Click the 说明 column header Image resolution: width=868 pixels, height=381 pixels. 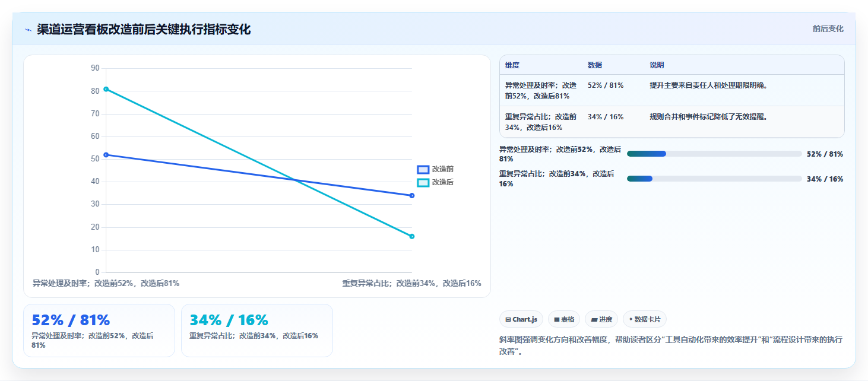657,65
